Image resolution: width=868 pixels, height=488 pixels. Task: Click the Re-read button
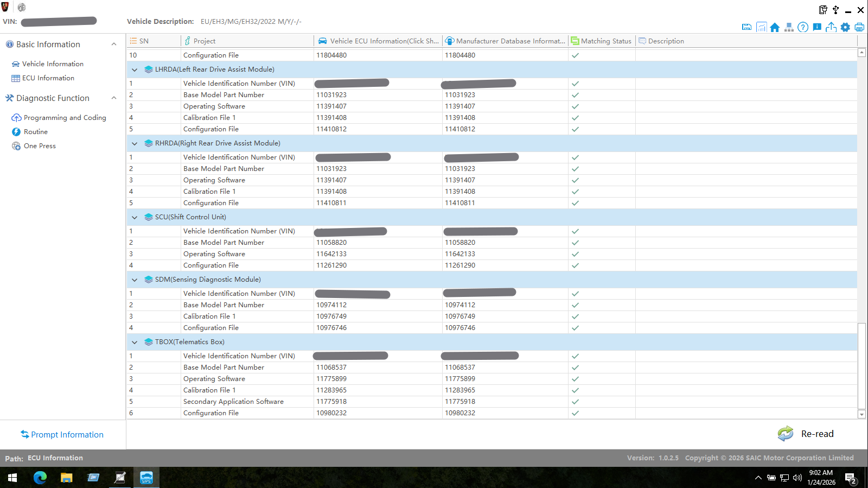pos(806,434)
